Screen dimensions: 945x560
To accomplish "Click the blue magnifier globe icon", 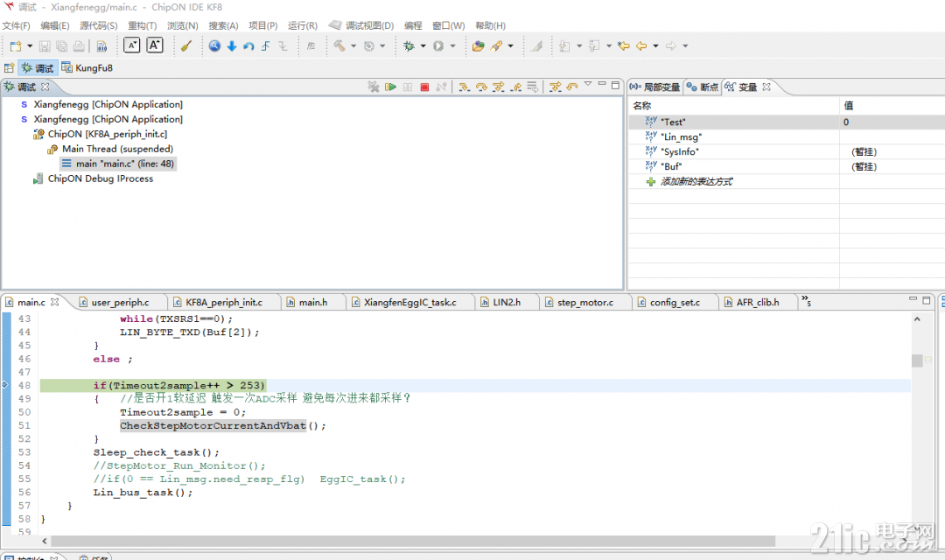I will 214,45.
